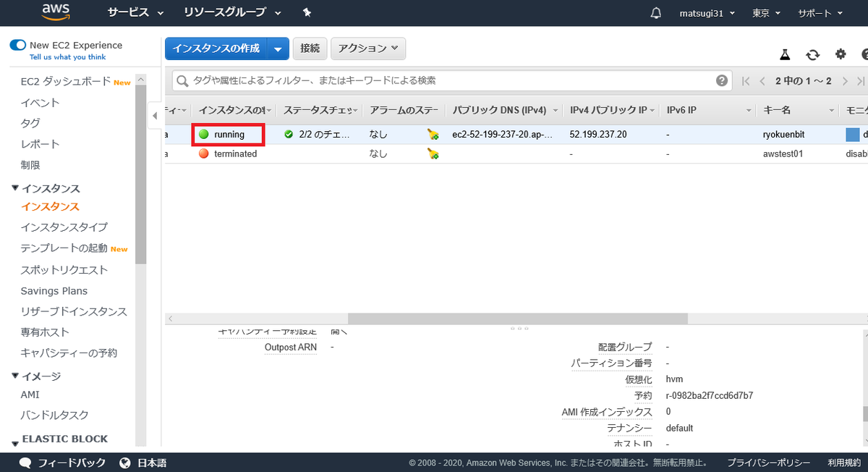Open the experiments flask icon
The width and height of the screenshot is (868, 472).
click(x=785, y=54)
